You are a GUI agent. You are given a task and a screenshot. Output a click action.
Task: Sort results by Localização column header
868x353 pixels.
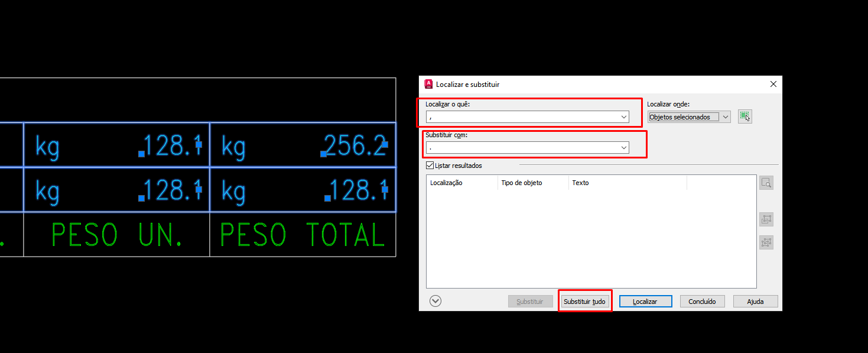click(461, 183)
